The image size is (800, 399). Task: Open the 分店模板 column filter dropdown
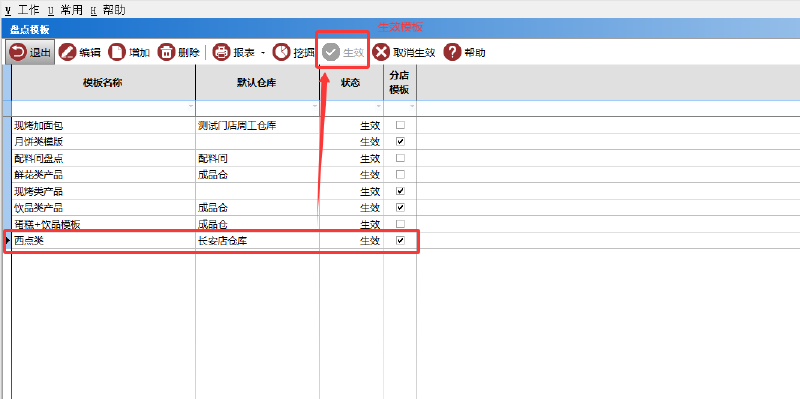412,107
